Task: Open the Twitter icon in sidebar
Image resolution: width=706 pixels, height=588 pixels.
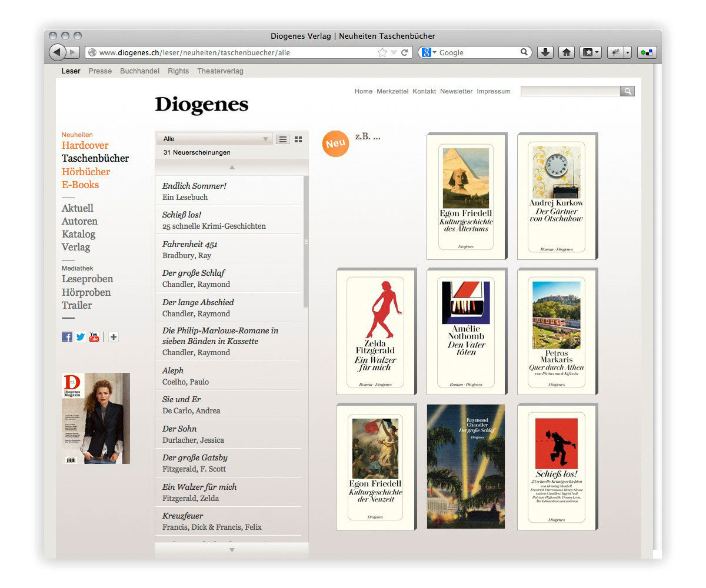Action: [x=81, y=337]
